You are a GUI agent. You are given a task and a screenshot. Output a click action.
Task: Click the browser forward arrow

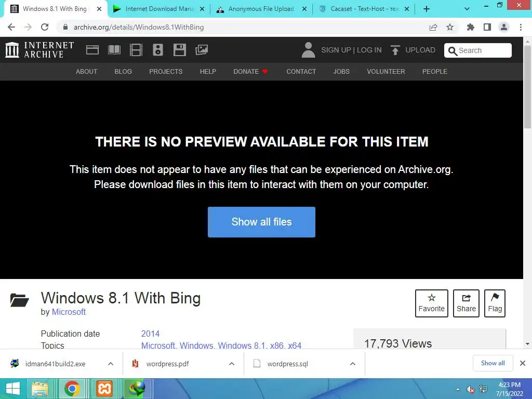coord(28,27)
